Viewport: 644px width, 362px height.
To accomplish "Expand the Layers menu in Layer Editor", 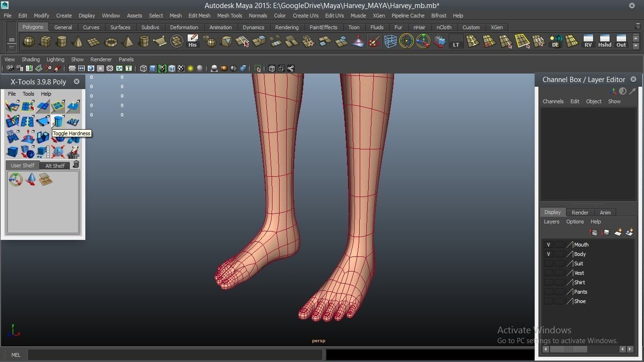I will coord(551,222).
